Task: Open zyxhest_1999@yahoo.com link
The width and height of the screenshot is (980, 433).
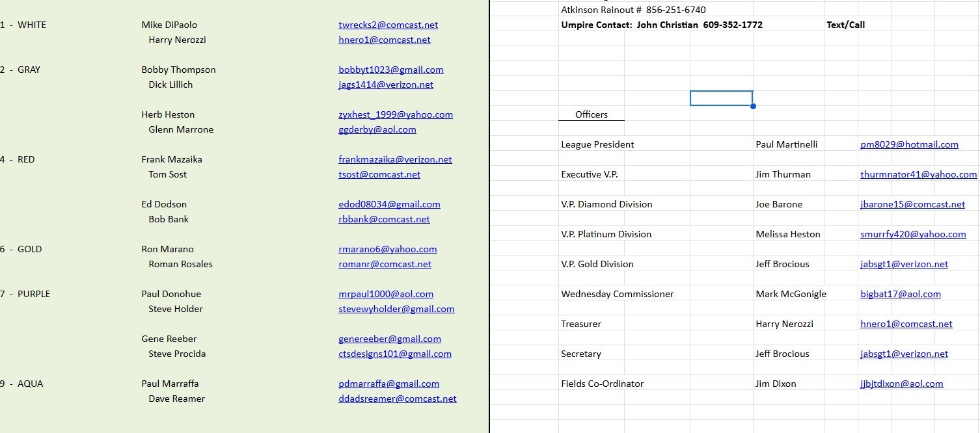Action: click(396, 114)
